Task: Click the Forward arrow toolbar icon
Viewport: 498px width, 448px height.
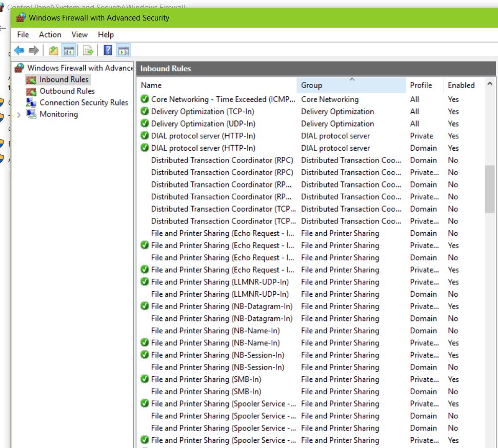Action: [x=33, y=50]
